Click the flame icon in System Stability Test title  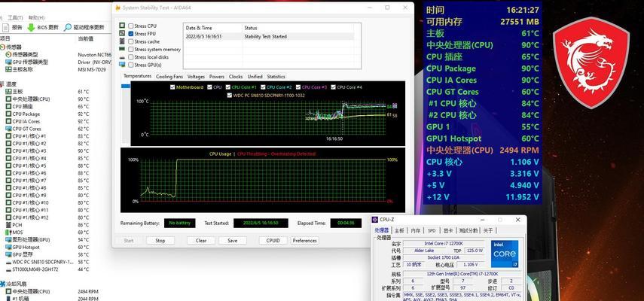click(x=118, y=8)
